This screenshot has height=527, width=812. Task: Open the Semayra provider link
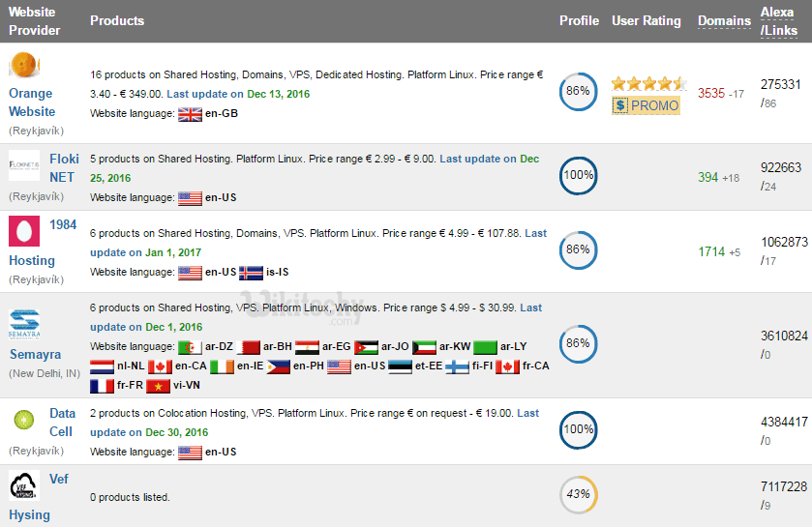click(35, 355)
